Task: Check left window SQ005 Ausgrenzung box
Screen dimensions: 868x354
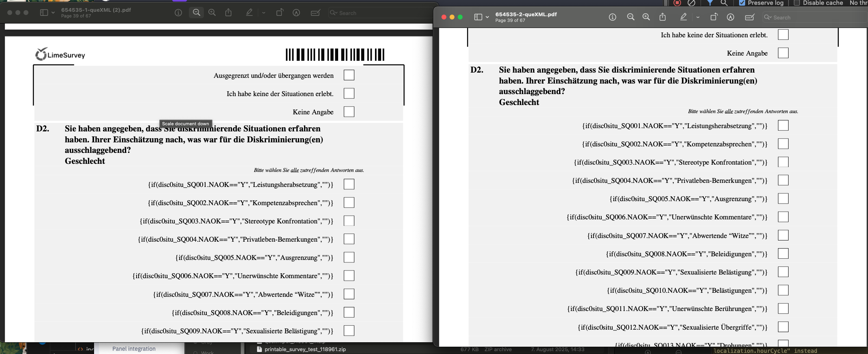Action: [349, 257]
